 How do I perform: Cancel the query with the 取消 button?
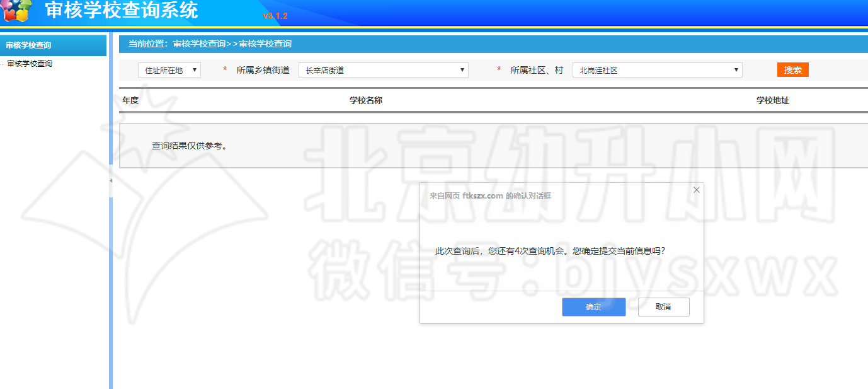(x=663, y=307)
